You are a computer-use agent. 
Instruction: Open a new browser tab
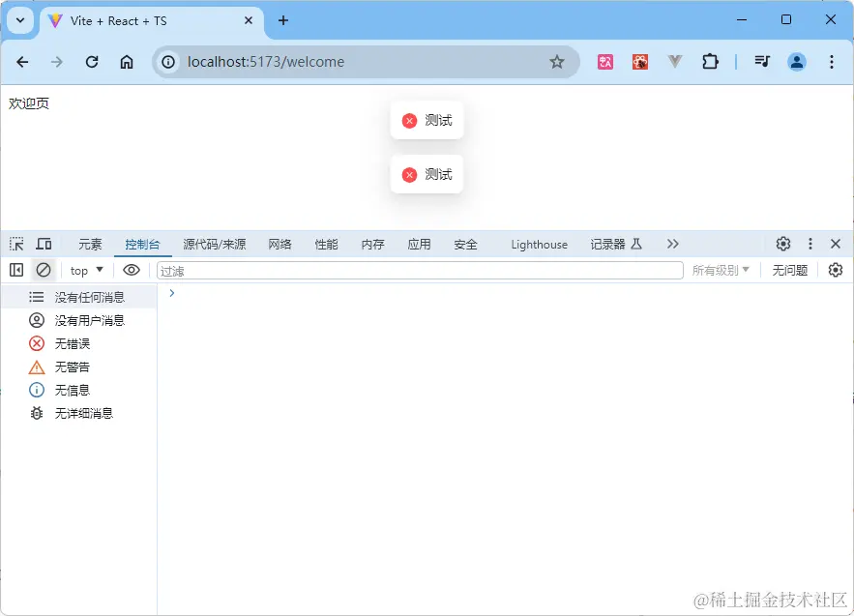coord(283,20)
